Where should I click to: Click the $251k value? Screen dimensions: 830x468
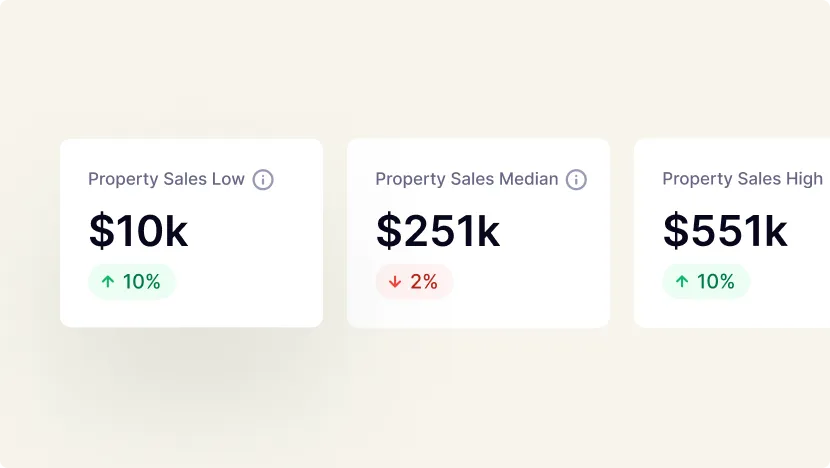click(x=437, y=231)
